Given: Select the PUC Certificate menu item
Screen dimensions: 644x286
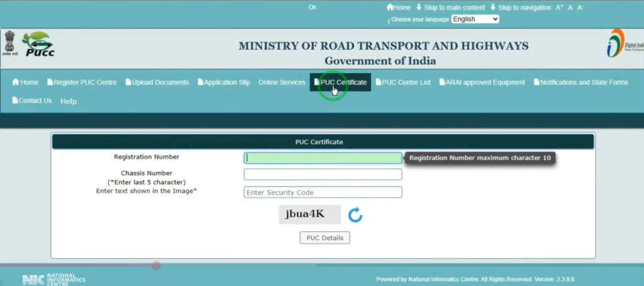Looking at the screenshot, I should tap(340, 83).
